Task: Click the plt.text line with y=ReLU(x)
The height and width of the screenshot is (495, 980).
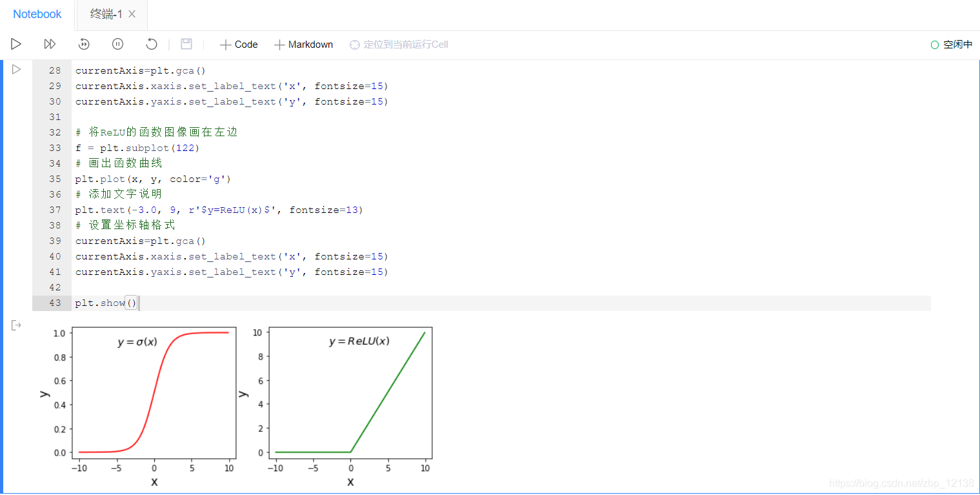Action: [x=219, y=210]
